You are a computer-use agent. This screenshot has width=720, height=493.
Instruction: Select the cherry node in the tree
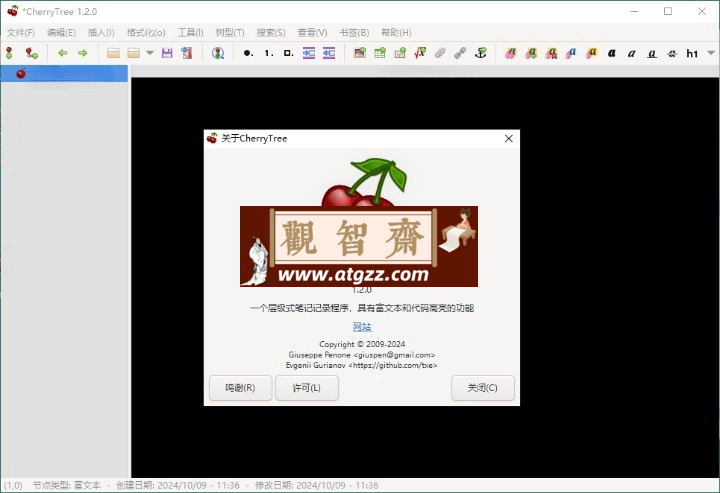pyautogui.click(x=64, y=73)
